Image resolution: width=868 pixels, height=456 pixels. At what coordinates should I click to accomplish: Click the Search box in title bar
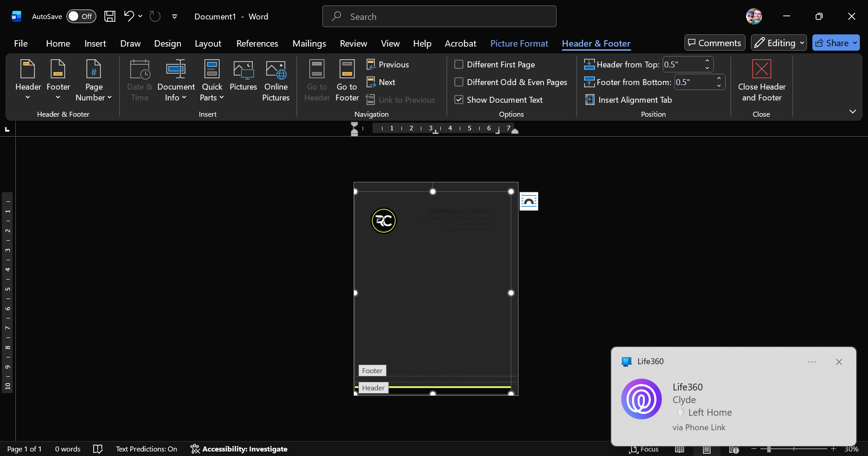click(x=439, y=17)
